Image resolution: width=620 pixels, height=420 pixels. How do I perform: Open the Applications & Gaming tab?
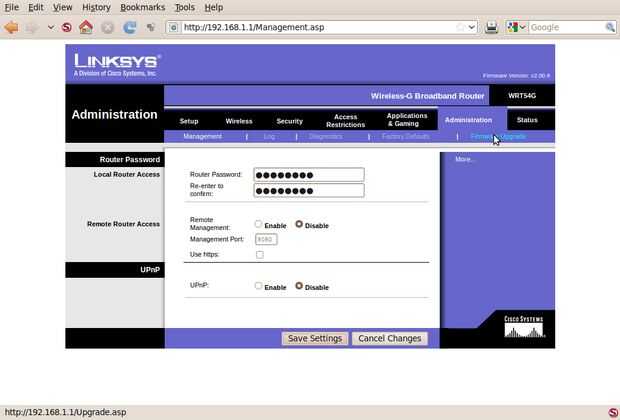click(407, 119)
